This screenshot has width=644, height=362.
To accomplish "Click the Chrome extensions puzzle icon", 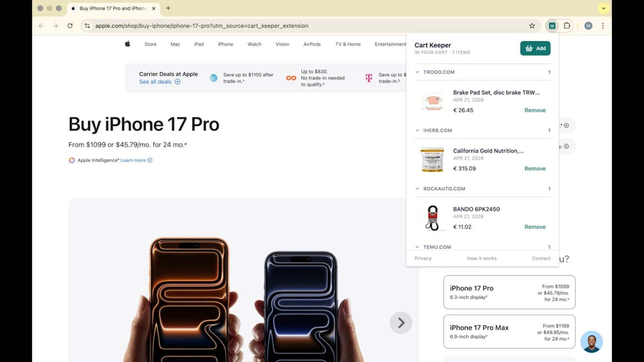I will [567, 25].
